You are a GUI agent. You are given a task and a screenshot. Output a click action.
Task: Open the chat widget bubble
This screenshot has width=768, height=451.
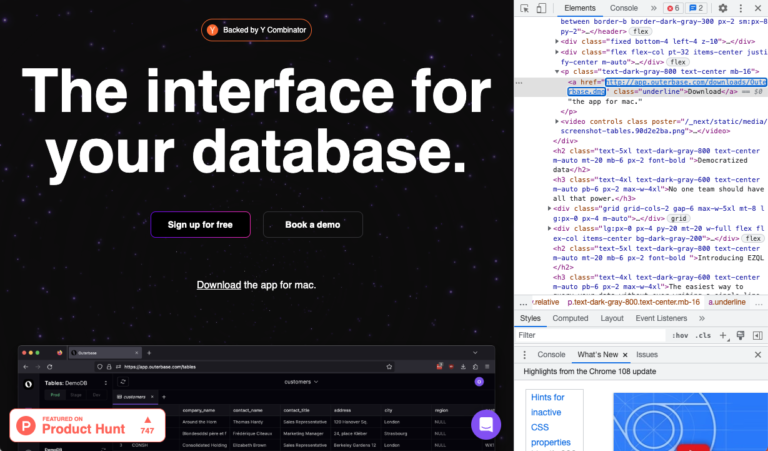point(486,424)
